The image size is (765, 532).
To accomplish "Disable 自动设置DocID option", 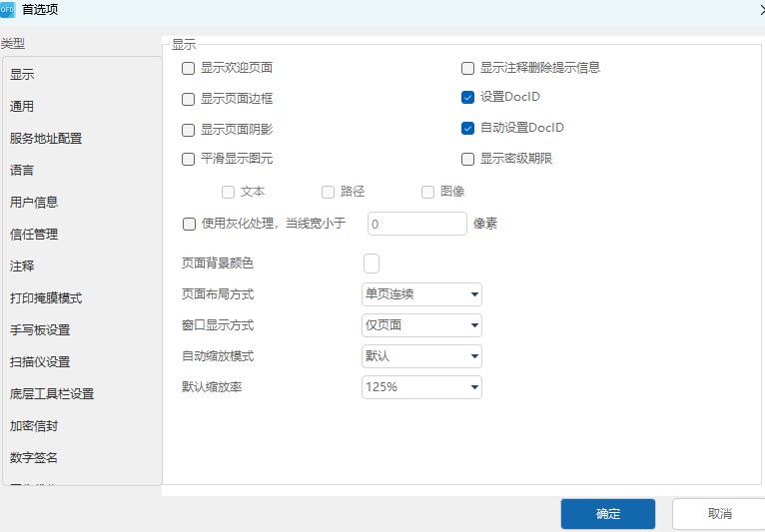I will click(467, 129).
